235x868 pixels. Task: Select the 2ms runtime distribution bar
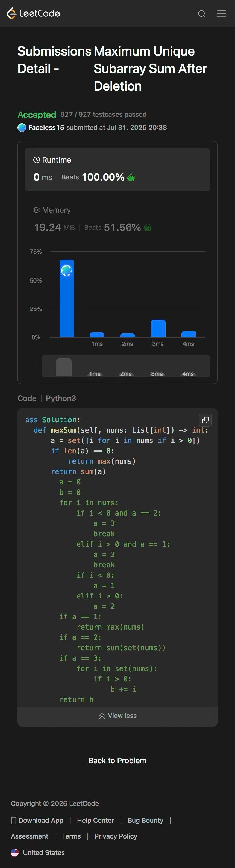click(x=128, y=335)
